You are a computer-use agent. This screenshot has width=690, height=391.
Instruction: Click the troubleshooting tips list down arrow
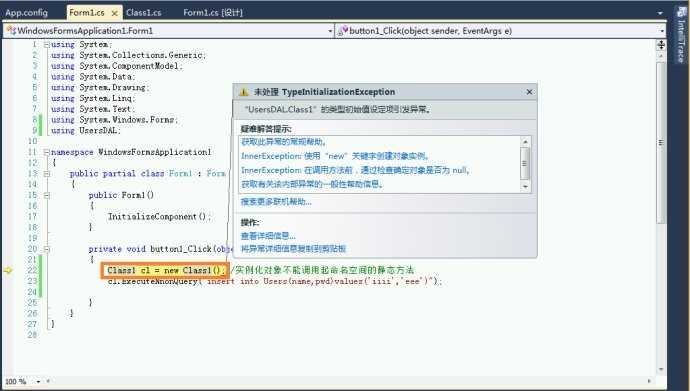(525, 186)
